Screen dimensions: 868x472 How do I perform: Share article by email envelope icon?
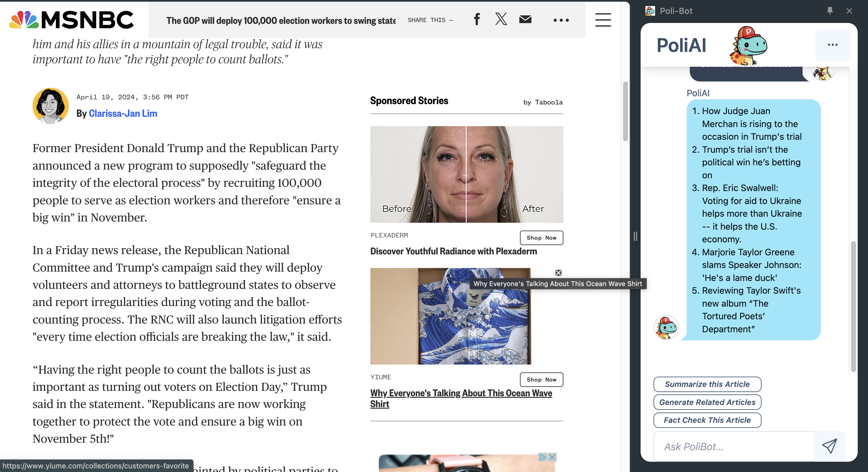coord(525,19)
